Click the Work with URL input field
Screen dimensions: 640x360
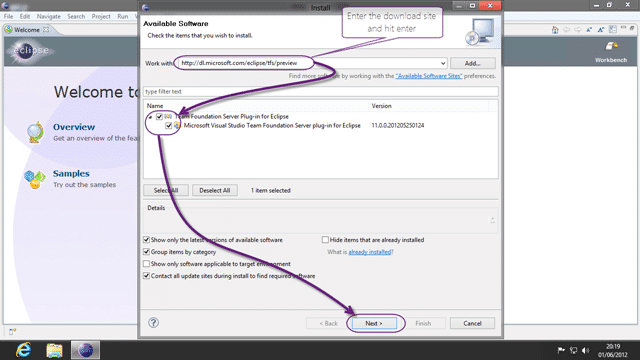tap(312, 63)
